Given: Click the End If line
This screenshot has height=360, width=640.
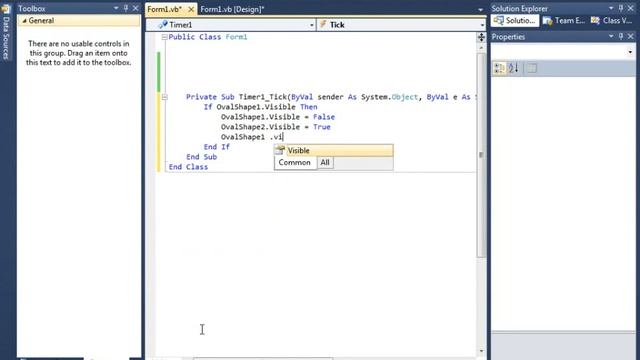Looking at the screenshot, I should (x=217, y=147).
